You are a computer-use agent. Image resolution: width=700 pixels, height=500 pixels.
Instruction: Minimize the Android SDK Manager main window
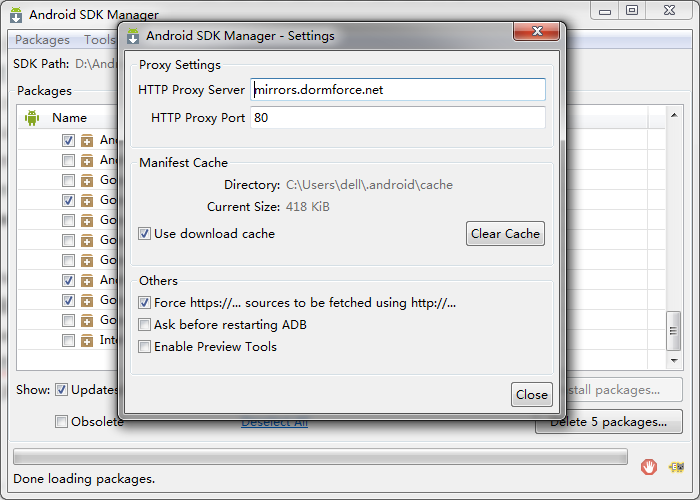[605, 11]
